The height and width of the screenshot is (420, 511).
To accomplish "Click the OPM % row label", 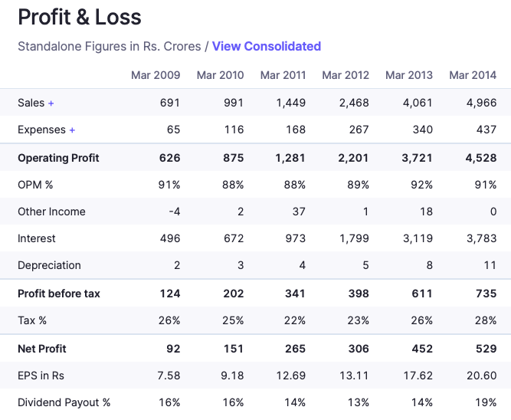I will (35, 185).
